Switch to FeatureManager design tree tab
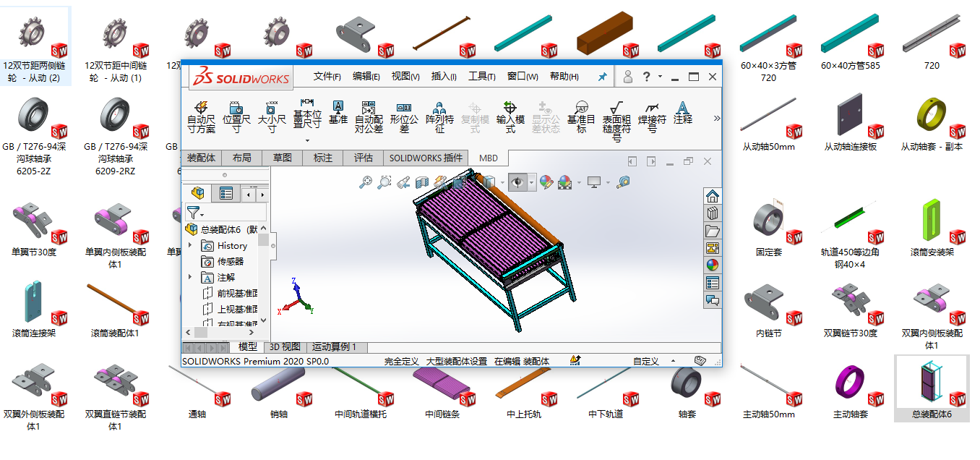 197,193
